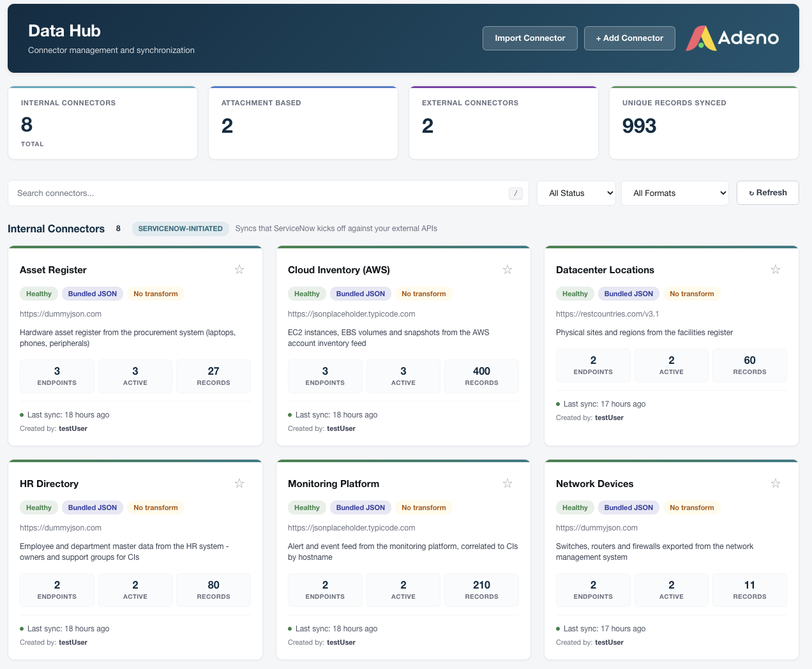
Task: Open the Monitoring Platform title
Action: point(333,484)
